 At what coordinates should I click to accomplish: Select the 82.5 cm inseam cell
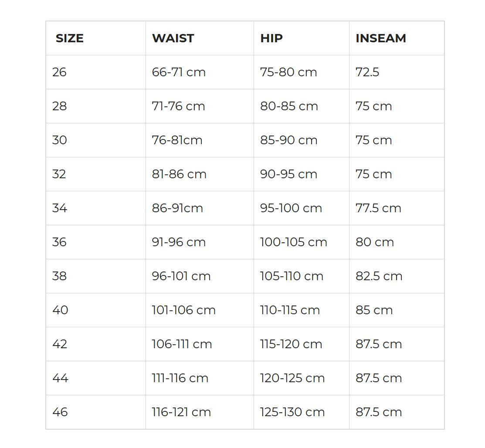click(379, 276)
